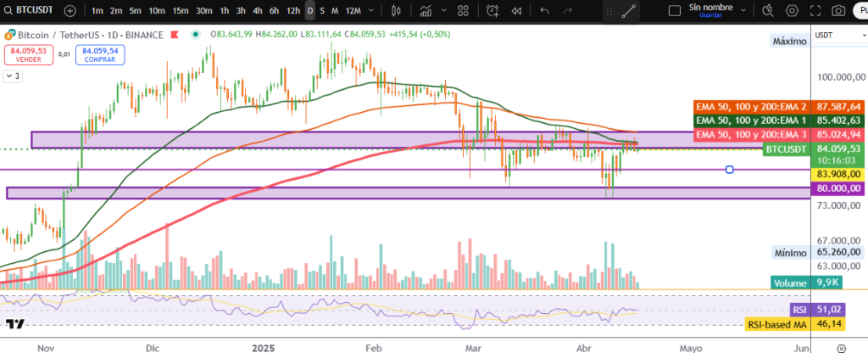
Task: Expand the indicators favorites arrow
Action: click(445, 10)
